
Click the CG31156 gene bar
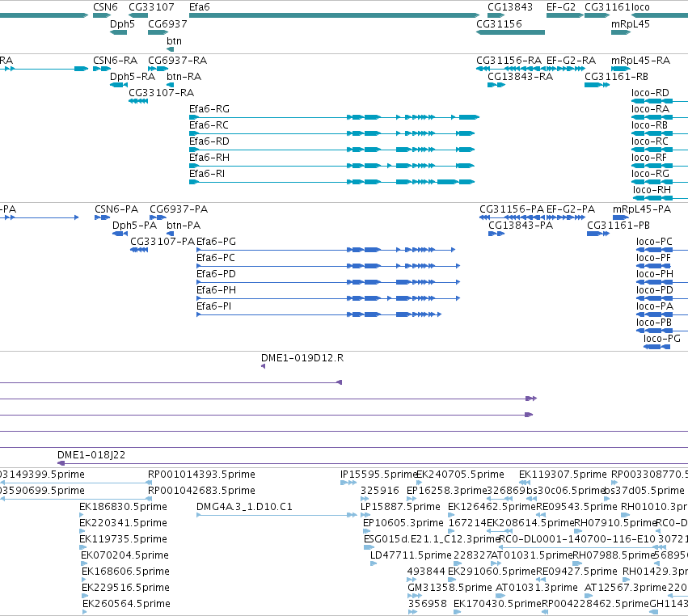510,32
